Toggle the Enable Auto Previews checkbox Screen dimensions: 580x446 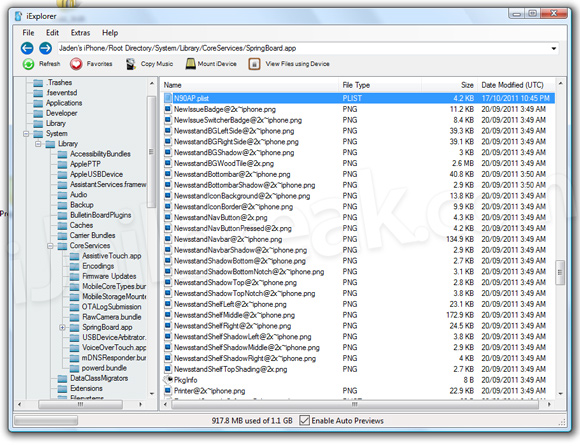[x=304, y=420]
